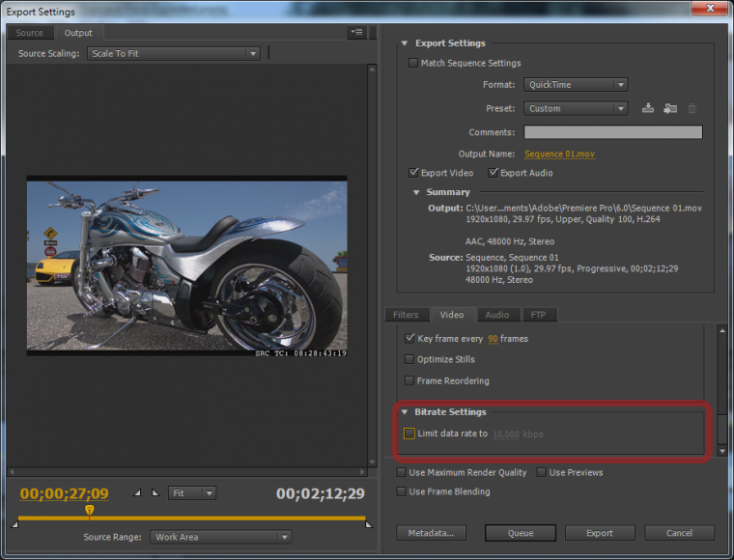Open the preview panel flyout menu icon
The width and height of the screenshot is (734, 560).
[356, 33]
